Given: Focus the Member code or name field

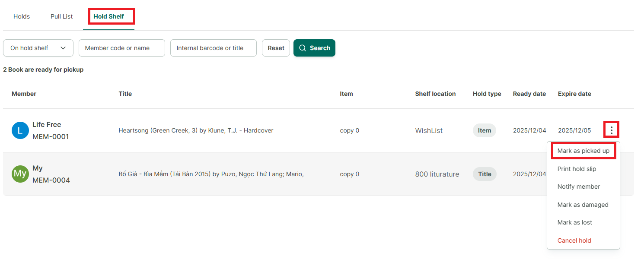Looking at the screenshot, I should (122, 48).
